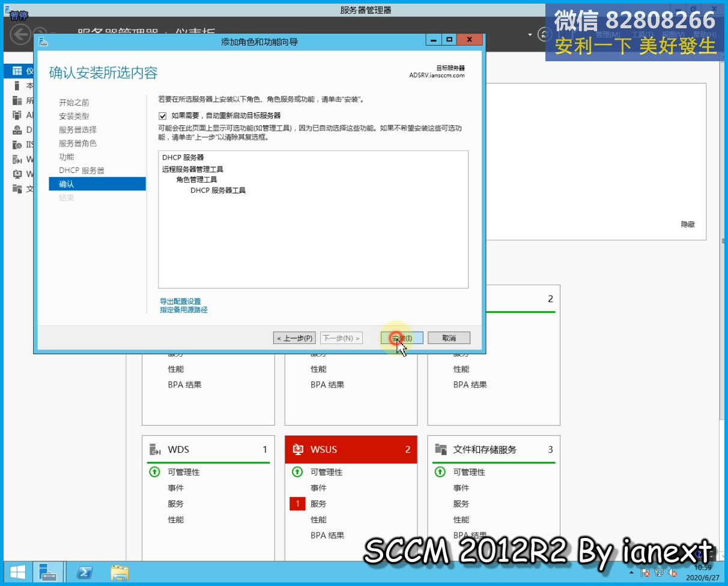Click the 安装(I) install button
The image size is (728, 586).
pyautogui.click(x=402, y=338)
